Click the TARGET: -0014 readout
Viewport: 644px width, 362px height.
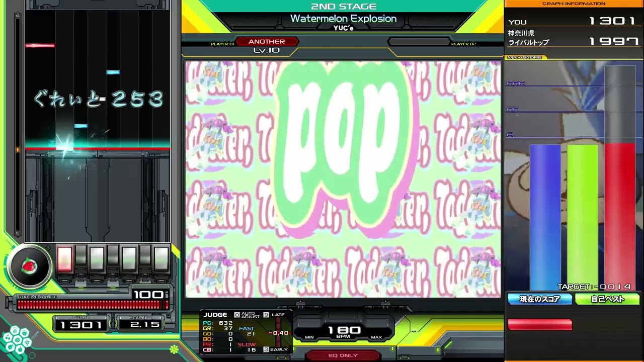click(x=594, y=287)
